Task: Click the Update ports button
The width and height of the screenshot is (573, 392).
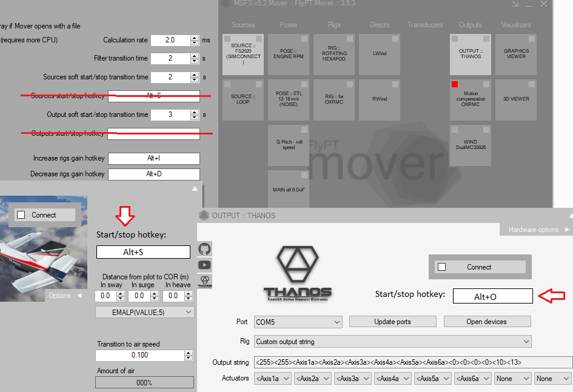Action: coord(393,322)
